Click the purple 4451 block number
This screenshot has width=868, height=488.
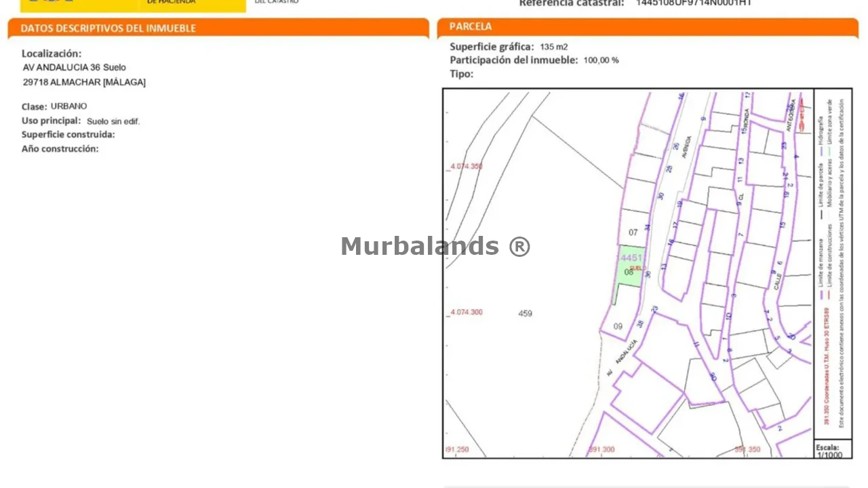631,258
